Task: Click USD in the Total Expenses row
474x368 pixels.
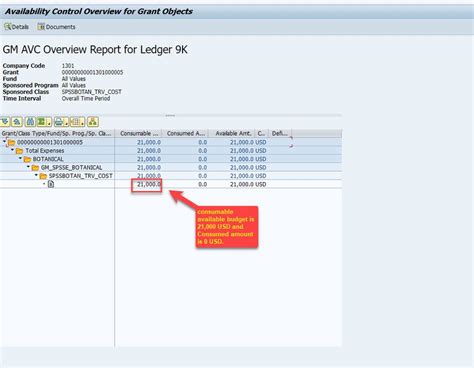Action: point(261,151)
